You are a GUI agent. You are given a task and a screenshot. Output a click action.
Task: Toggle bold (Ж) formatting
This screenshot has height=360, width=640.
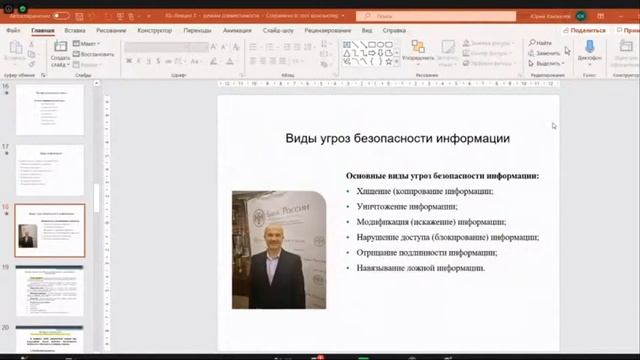[129, 61]
